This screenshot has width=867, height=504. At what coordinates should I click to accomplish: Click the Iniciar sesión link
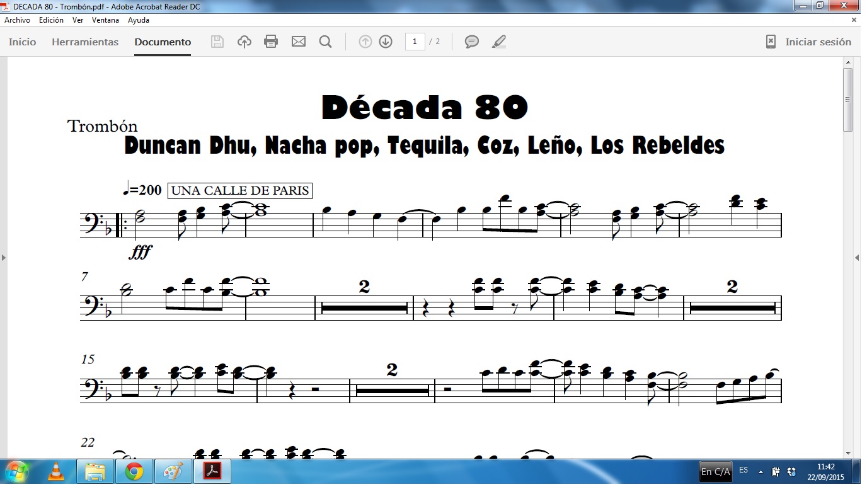pos(818,42)
